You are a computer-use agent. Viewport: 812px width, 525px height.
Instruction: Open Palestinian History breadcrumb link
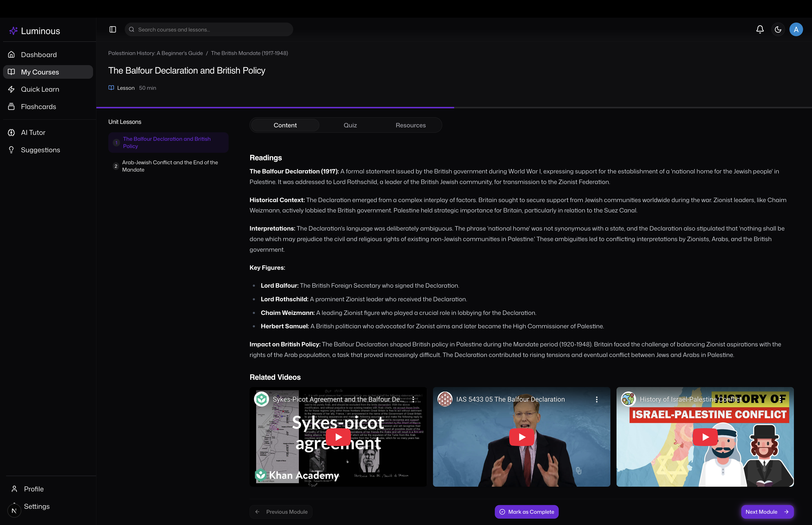(x=155, y=53)
